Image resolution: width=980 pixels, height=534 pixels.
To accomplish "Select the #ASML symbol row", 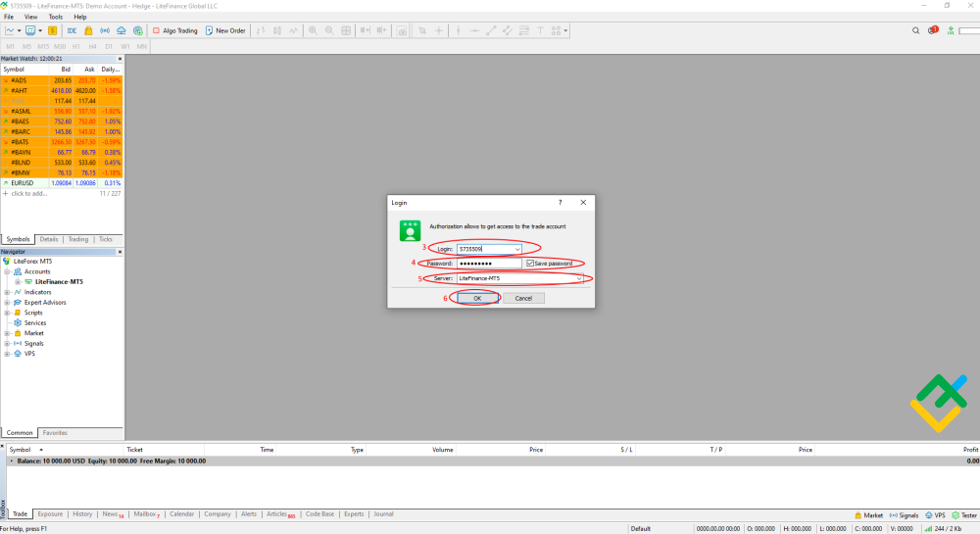I will click(x=61, y=111).
